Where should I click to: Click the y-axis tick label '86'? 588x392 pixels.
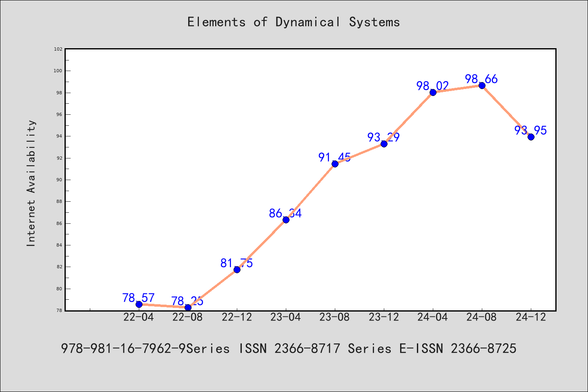[60, 223]
